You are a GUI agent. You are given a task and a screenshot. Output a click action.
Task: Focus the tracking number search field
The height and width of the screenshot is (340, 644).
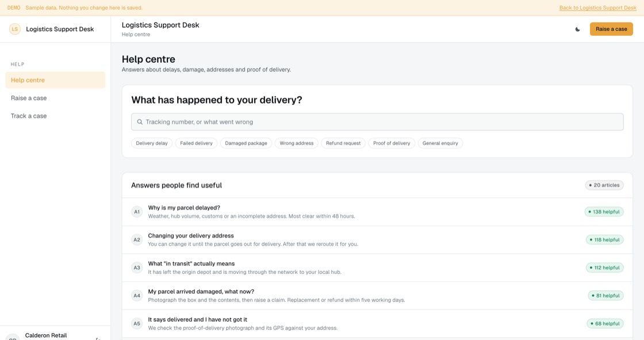click(377, 122)
